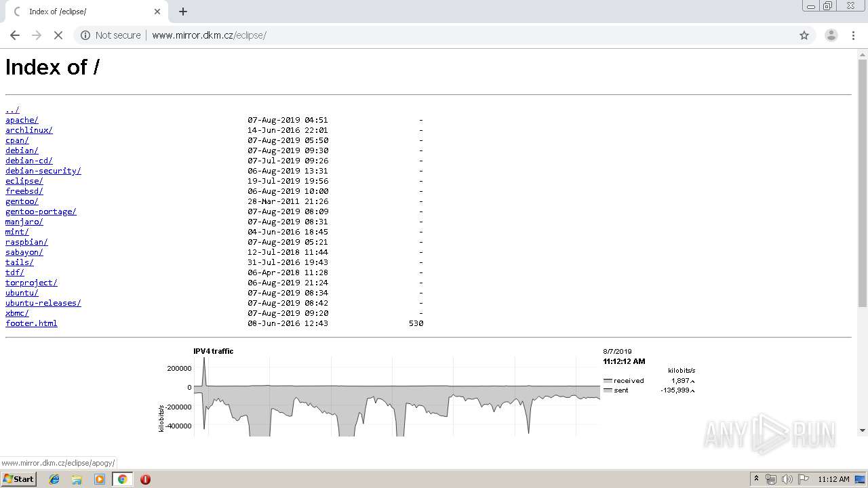Screen dimensions: 868x488
Task: Stop loading the page
Action: pos(58,35)
